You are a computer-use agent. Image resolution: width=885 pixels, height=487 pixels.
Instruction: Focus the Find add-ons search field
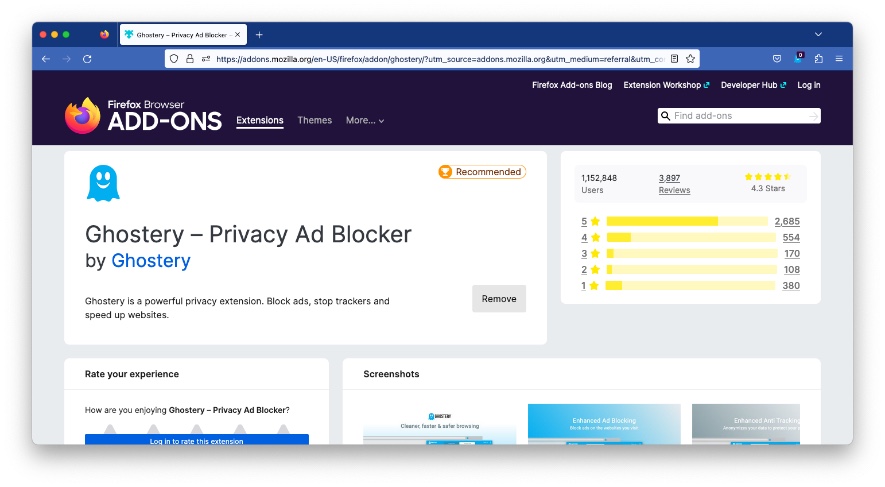click(739, 116)
